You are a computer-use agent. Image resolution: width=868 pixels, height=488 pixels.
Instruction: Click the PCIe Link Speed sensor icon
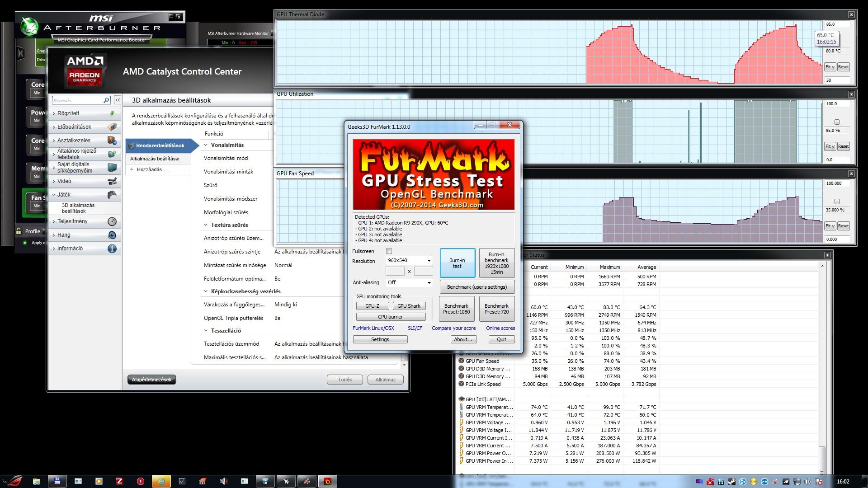point(461,384)
